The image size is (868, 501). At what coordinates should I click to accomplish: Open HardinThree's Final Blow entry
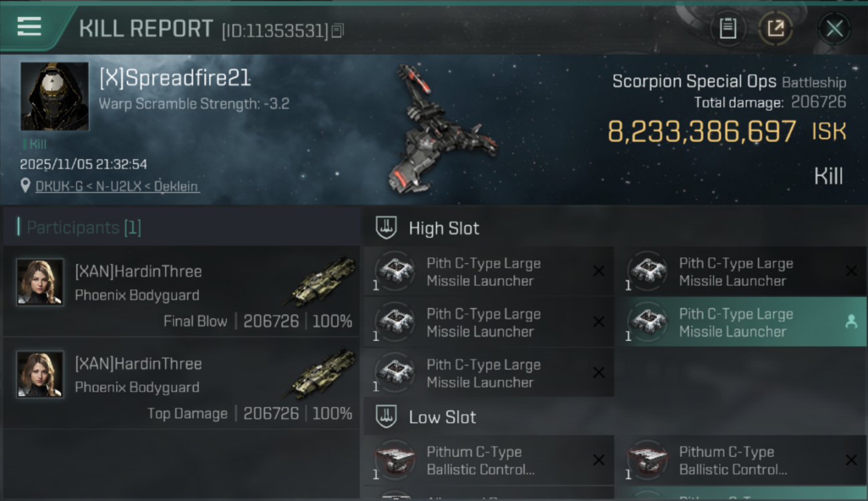coord(181,291)
